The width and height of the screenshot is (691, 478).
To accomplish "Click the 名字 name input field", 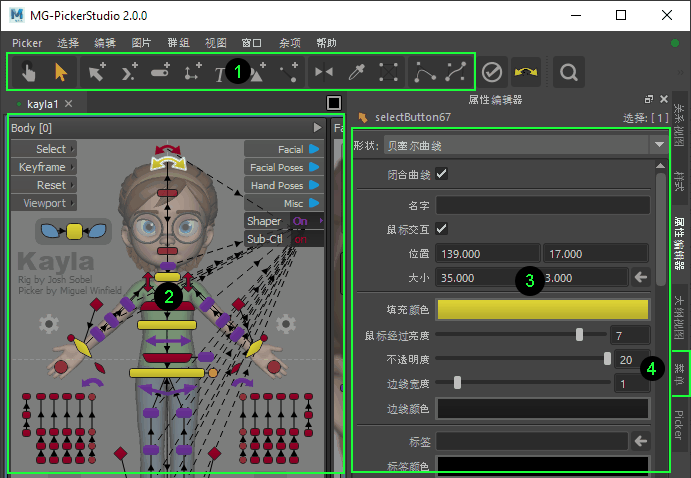I will click(542, 205).
